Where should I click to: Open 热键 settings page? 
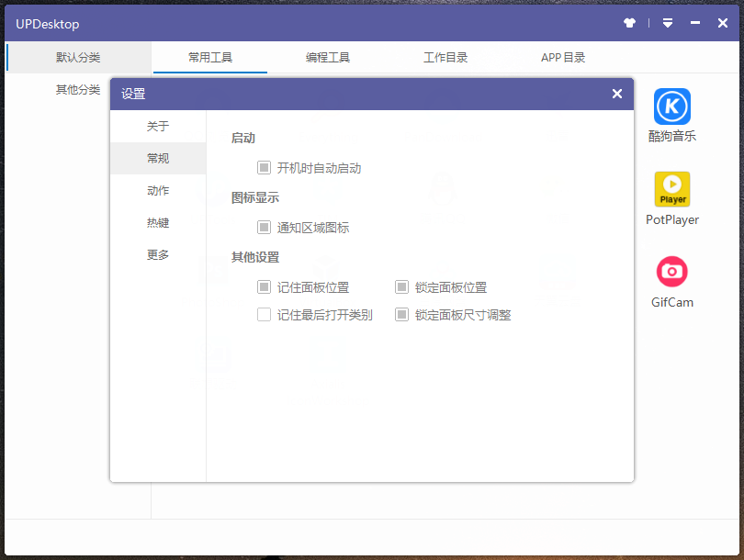[x=158, y=223]
